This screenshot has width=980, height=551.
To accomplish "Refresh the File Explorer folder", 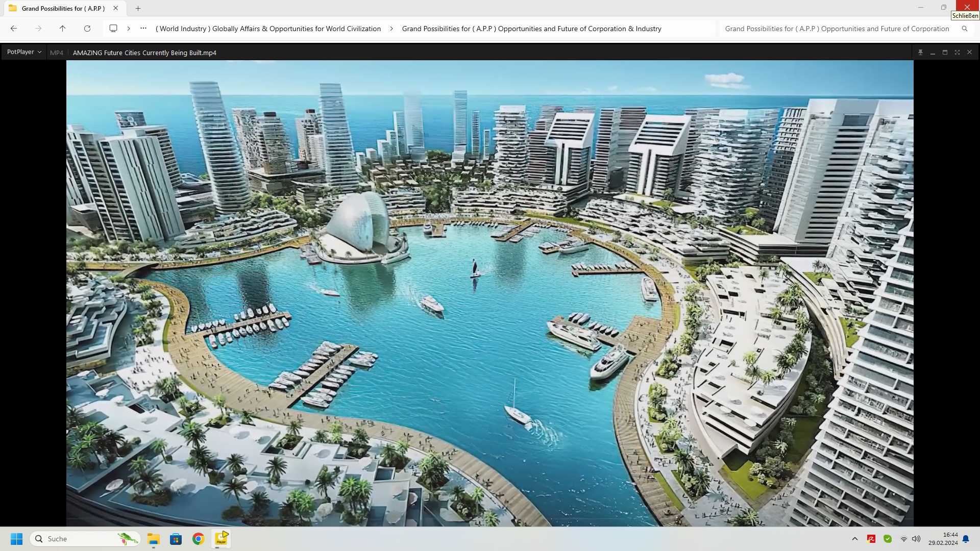I will click(87, 29).
